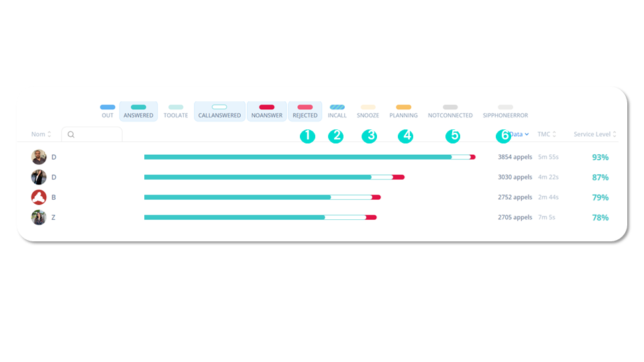Select the '3030 appels' value
The width and height of the screenshot is (644, 362).
(x=515, y=177)
